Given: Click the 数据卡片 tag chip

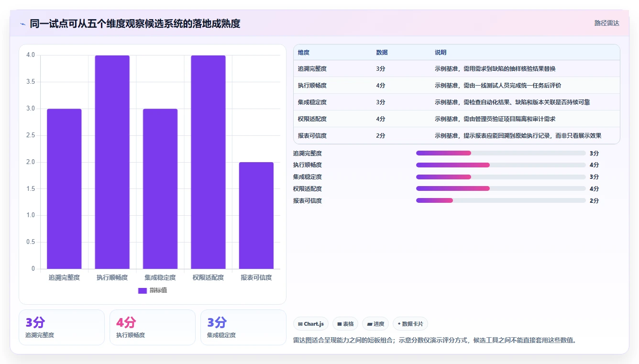Looking at the screenshot, I should click(x=410, y=324).
